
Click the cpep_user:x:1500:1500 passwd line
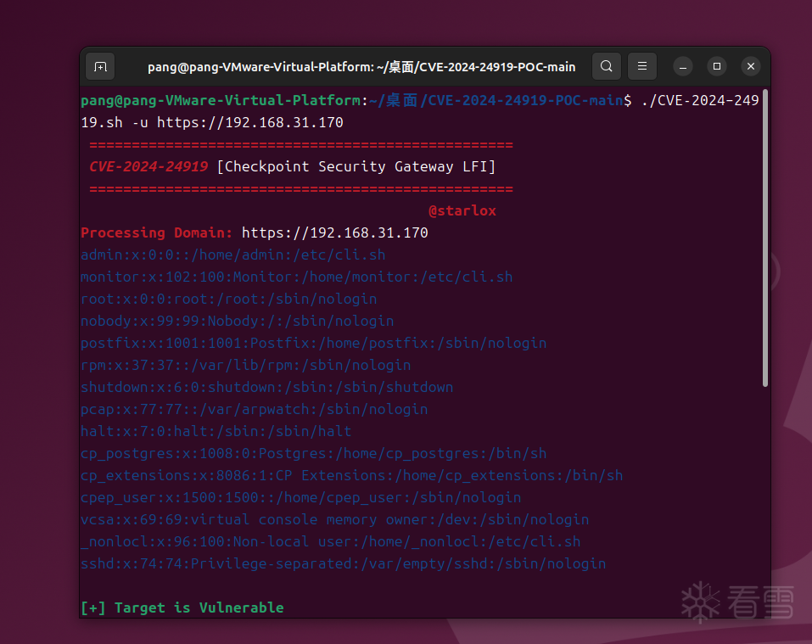[301, 497]
